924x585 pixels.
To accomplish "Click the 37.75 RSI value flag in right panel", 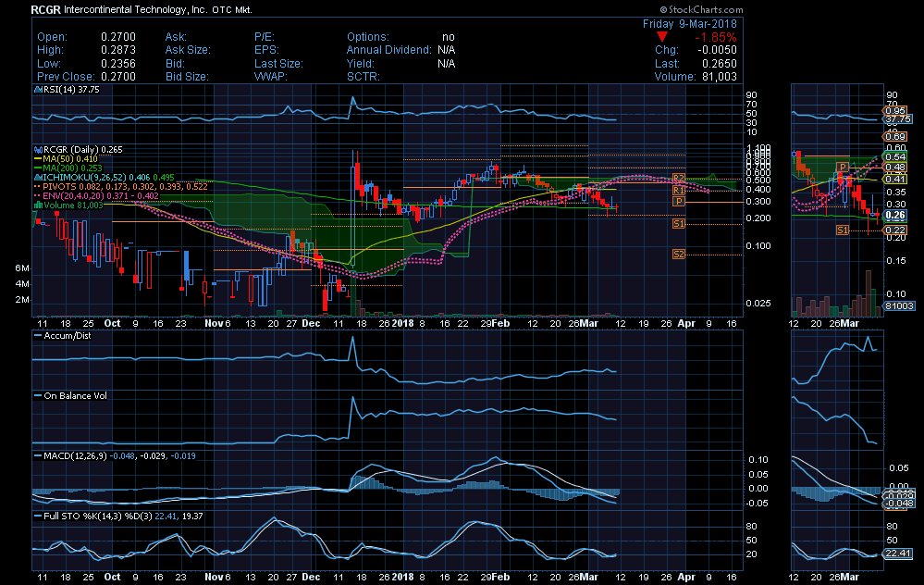I will [898, 119].
